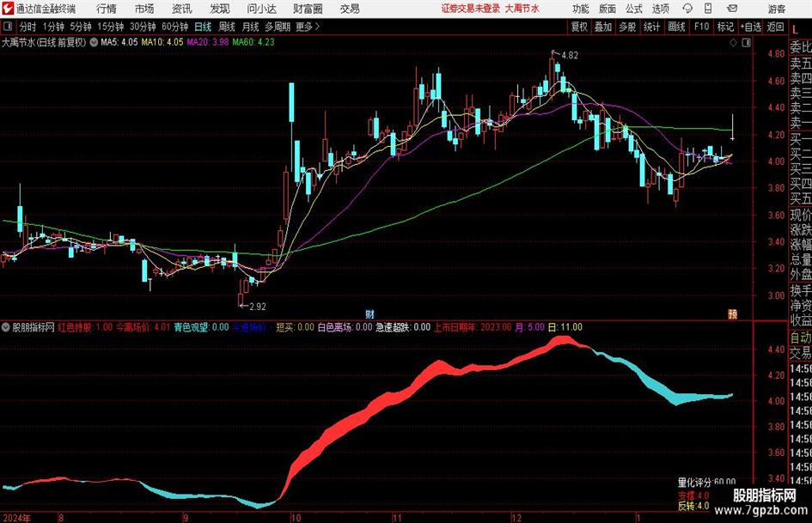Viewport: 812px width, 523px height.
Task: Click the 游客 user account label
Action: click(x=776, y=9)
